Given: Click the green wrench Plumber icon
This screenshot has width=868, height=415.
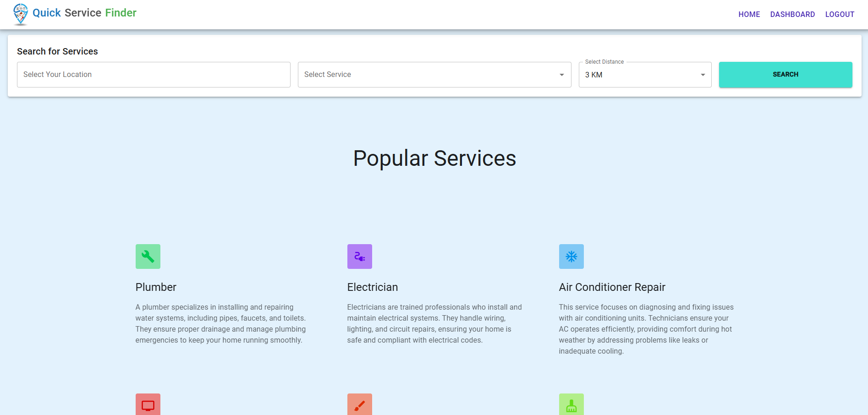Looking at the screenshot, I should click(148, 257).
